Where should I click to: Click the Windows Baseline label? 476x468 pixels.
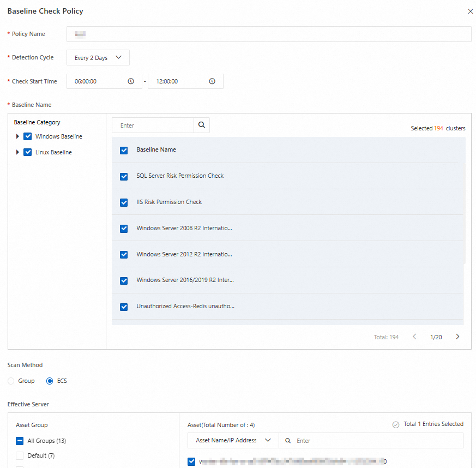coord(58,136)
